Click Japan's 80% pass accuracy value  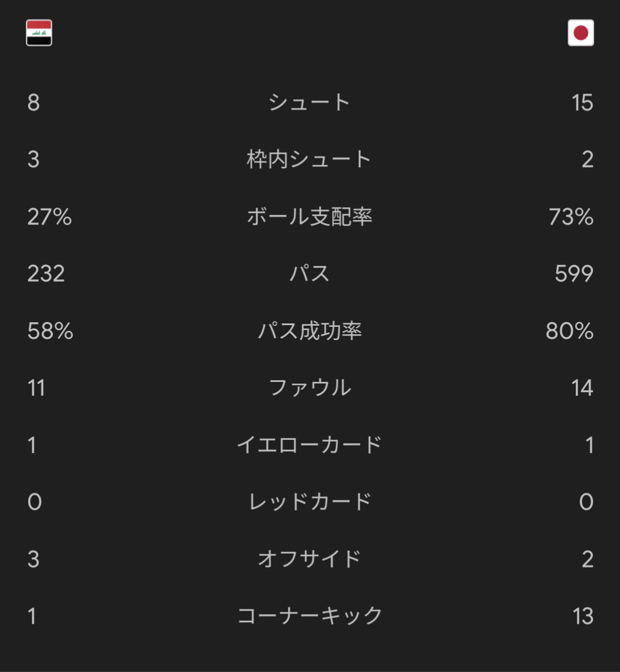point(569,331)
